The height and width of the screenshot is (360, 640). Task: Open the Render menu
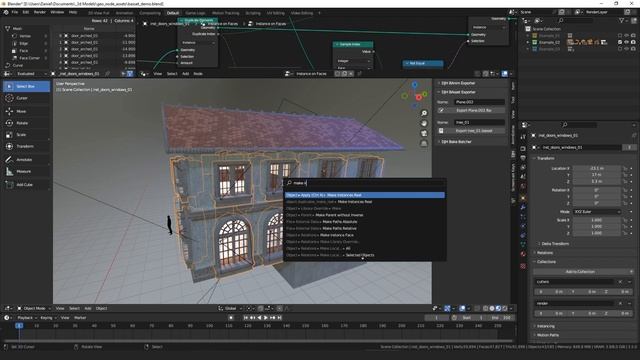40,12
